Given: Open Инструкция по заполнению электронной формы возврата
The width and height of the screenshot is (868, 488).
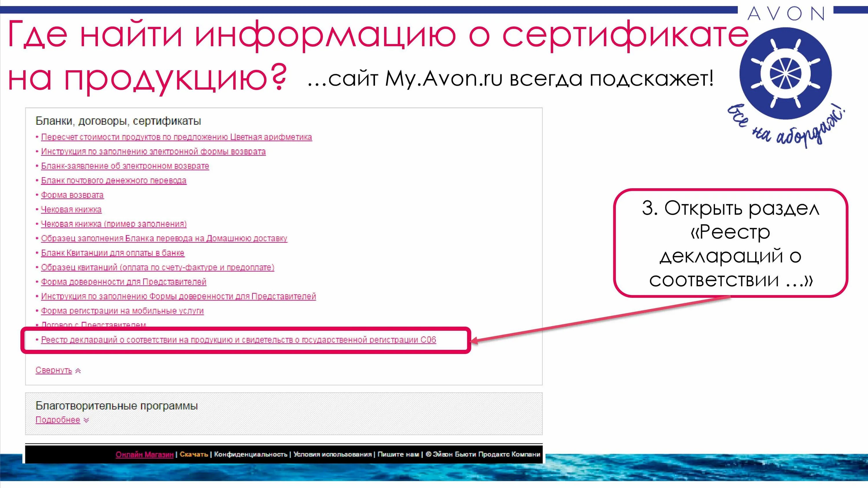Looking at the screenshot, I should [x=153, y=151].
